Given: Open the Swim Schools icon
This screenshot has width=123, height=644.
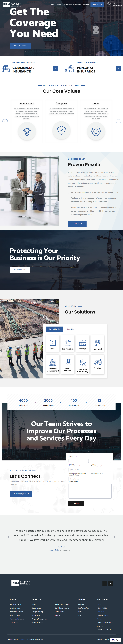Looking at the screenshot, I should pyautogui.click(x=67, y=362).
